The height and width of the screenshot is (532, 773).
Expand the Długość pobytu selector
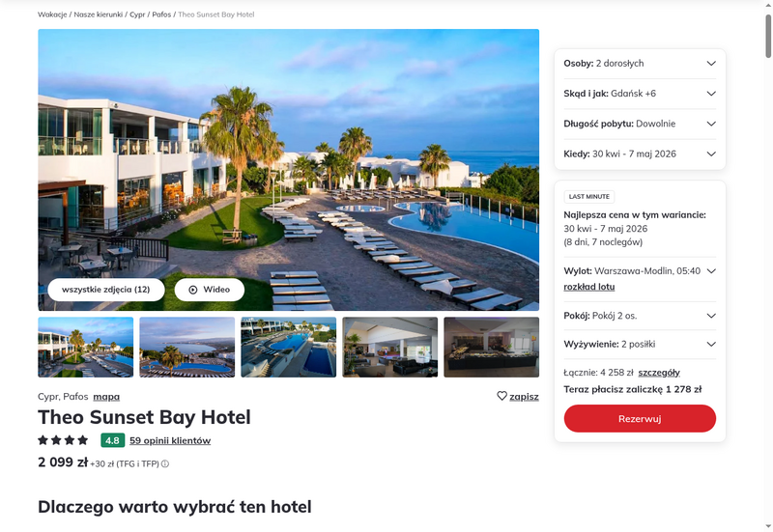[x=640, y=124]
